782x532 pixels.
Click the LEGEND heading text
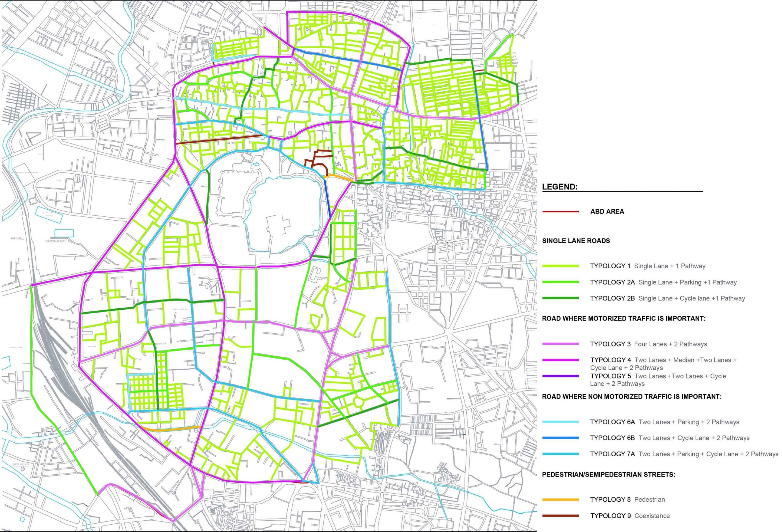tap(560, 187)
